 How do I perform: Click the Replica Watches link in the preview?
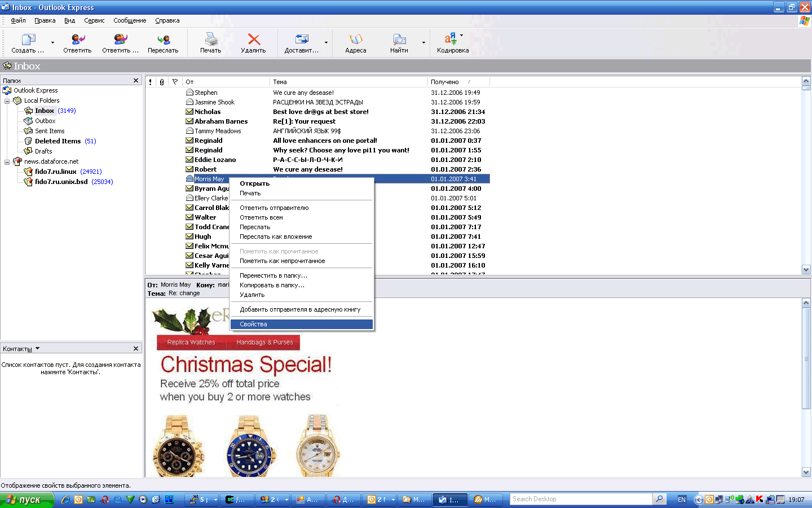click(x=191, y=342)
